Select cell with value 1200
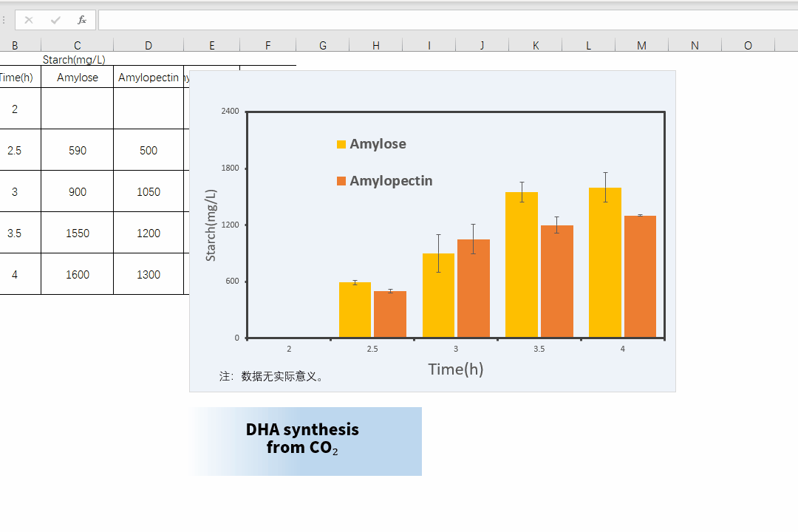The image size is (798, 532). (x=148, y=233)
